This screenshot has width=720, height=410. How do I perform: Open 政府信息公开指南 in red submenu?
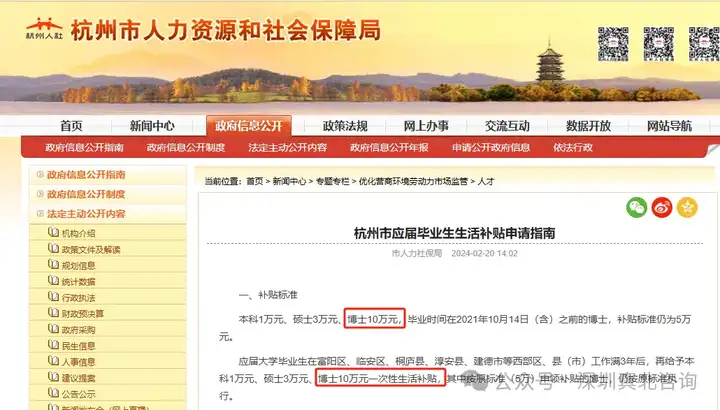pyautogui.click(x=84, y=147)
